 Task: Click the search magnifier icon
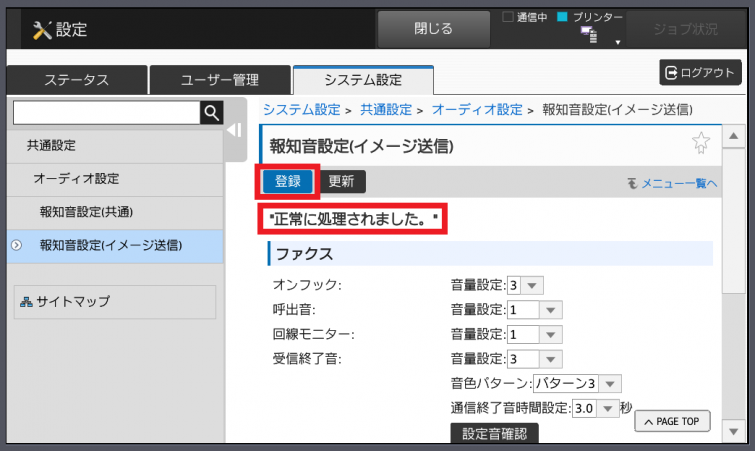pos(211,113)
